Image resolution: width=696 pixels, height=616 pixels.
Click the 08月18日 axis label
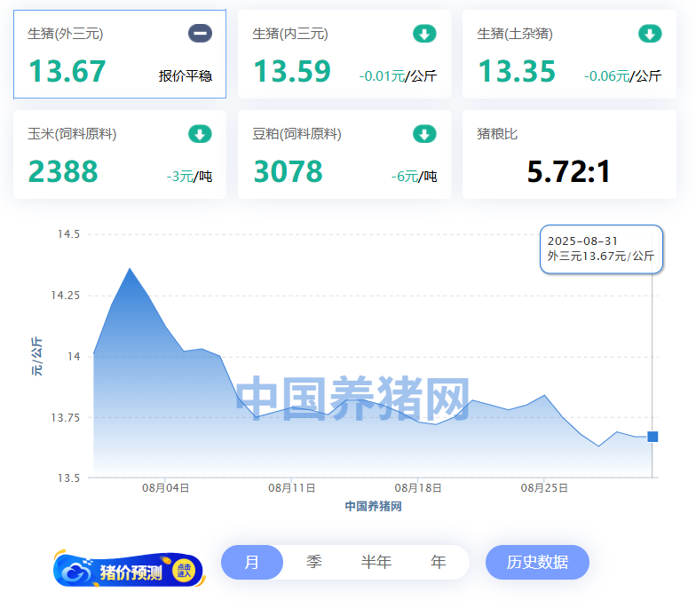[418, 488]
